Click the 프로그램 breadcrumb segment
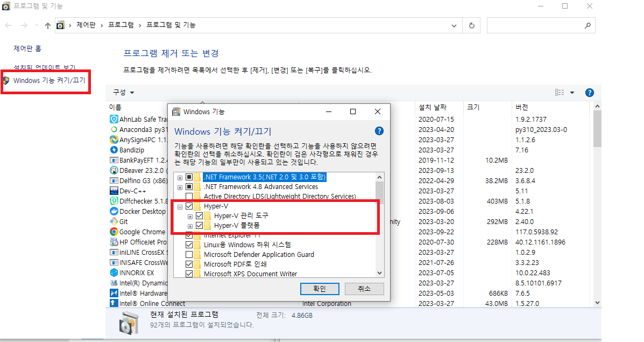644x342 pixels. (121, 25)
